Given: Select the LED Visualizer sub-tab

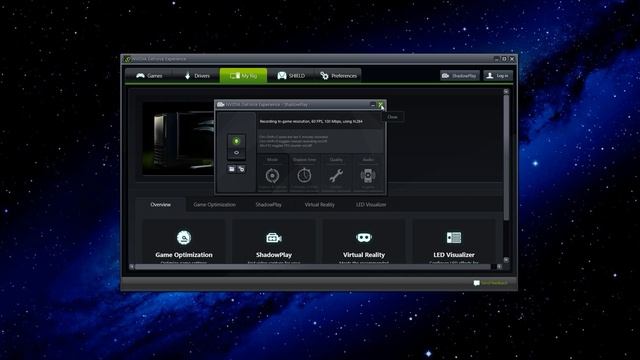Looking at the screenshot, I should [x=371, y=204].
